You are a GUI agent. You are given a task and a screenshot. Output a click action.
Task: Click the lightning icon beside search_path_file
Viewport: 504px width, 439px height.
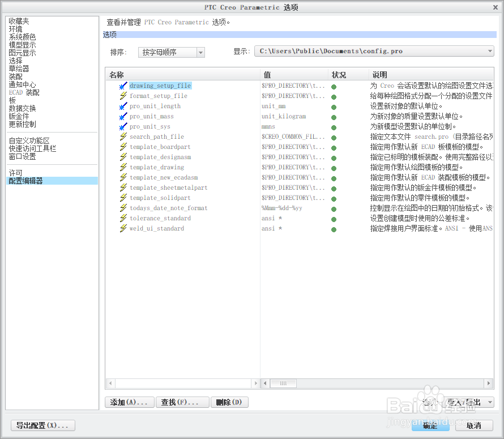point(123,137)
